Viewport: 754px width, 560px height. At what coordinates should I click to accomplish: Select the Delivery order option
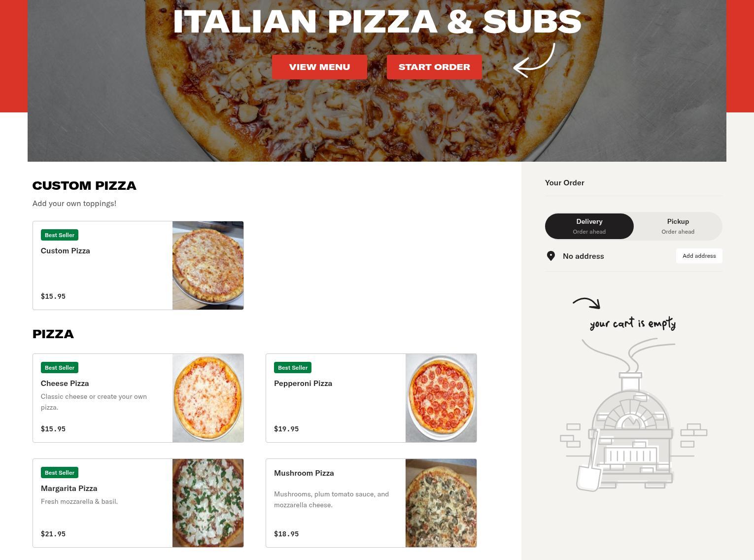tap(589, 226)
